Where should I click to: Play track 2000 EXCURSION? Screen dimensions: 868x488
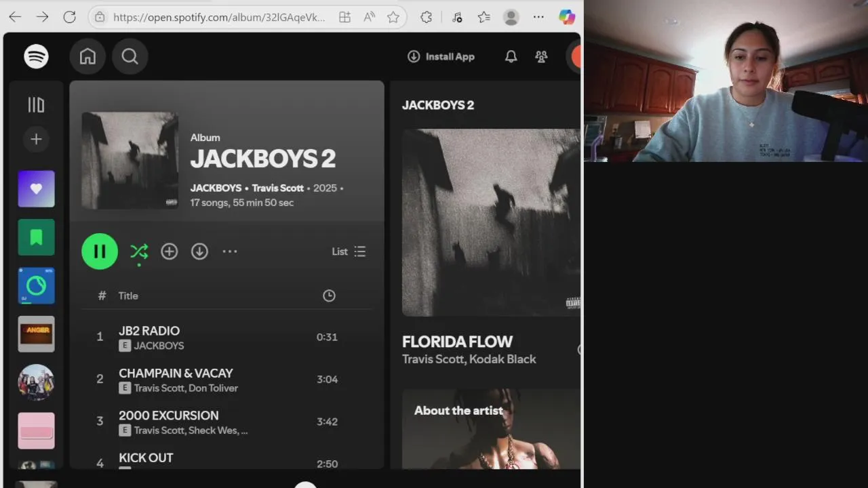(x=169, y=415)
